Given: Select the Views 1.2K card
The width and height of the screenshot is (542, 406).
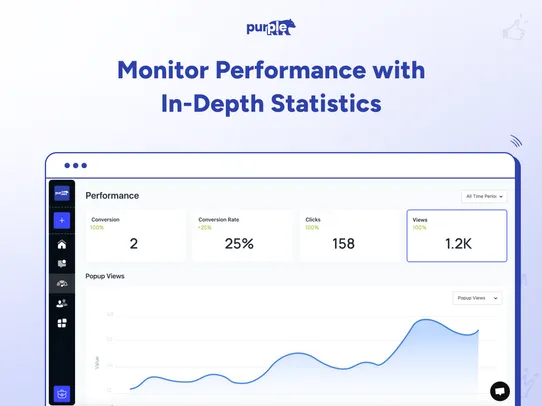Looking at the screenshot, I should (457, 236).
